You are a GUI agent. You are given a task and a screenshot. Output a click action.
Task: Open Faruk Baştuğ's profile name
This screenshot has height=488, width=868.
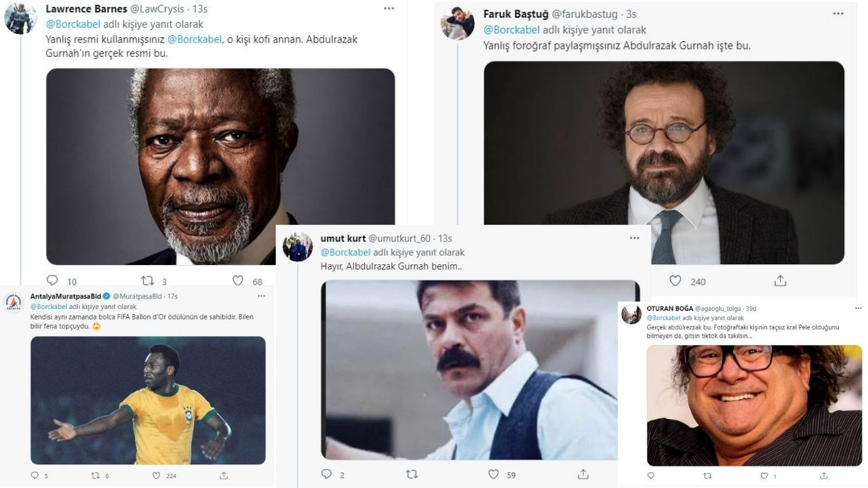click(515, 14)
